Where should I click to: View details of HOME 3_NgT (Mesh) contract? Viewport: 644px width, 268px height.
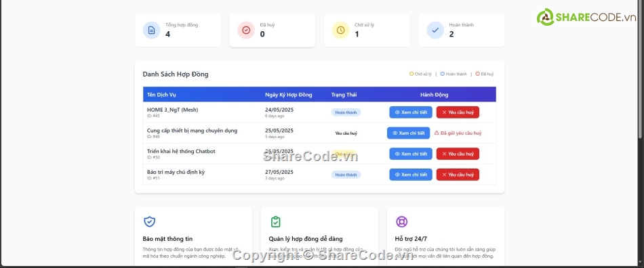(411, 112)
